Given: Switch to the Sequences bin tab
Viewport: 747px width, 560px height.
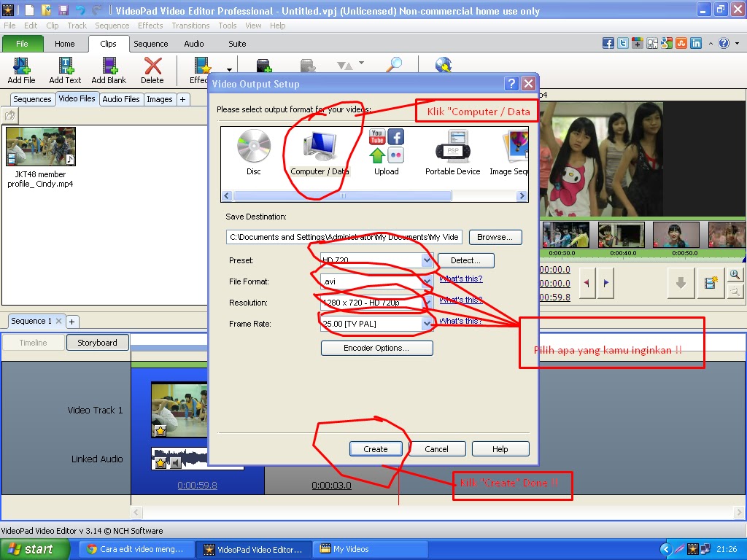Looking at the screenshot, I should click(32, 99).
